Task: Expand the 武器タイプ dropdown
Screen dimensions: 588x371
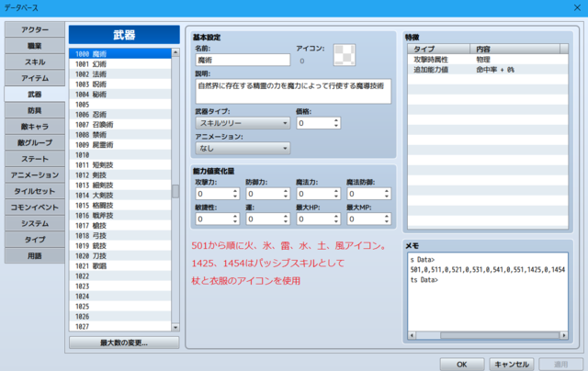Action: click(243, 123)
